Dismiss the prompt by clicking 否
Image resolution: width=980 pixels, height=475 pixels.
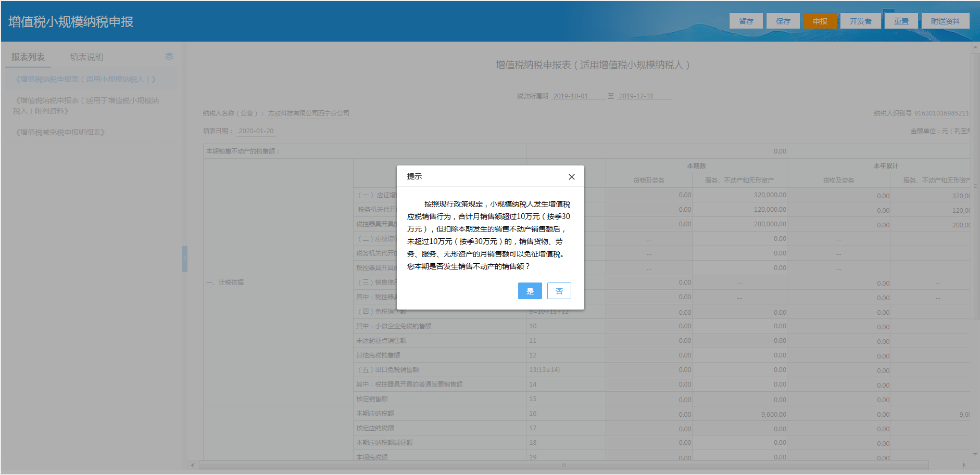click(559, 291)
